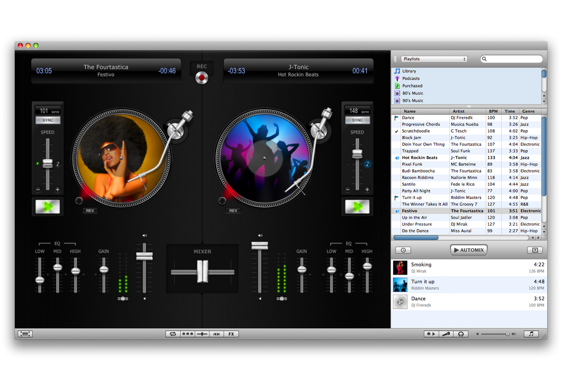Toggle the music library note icon
Viewport: 562px width, 392px height.
pyautogui.click(x=531, y=334)
